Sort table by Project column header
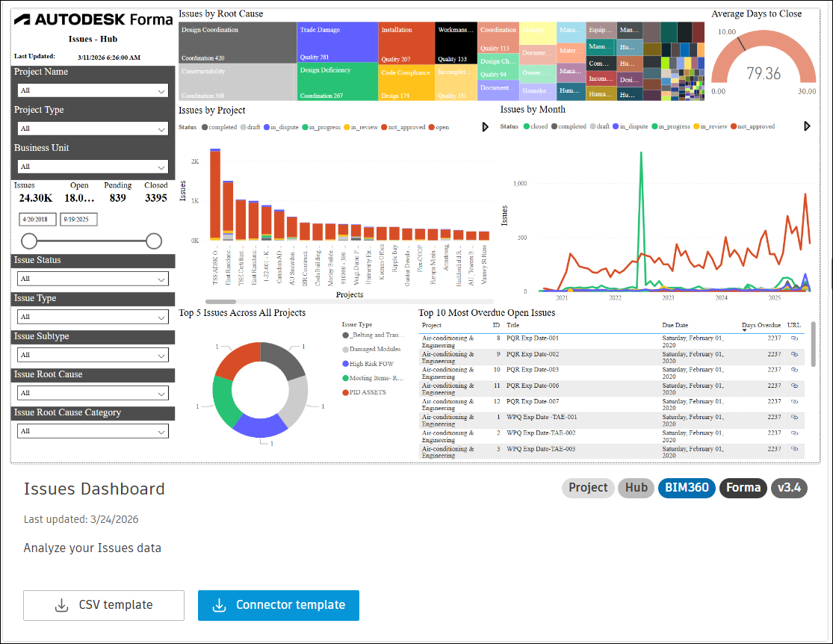 (431, 325)
